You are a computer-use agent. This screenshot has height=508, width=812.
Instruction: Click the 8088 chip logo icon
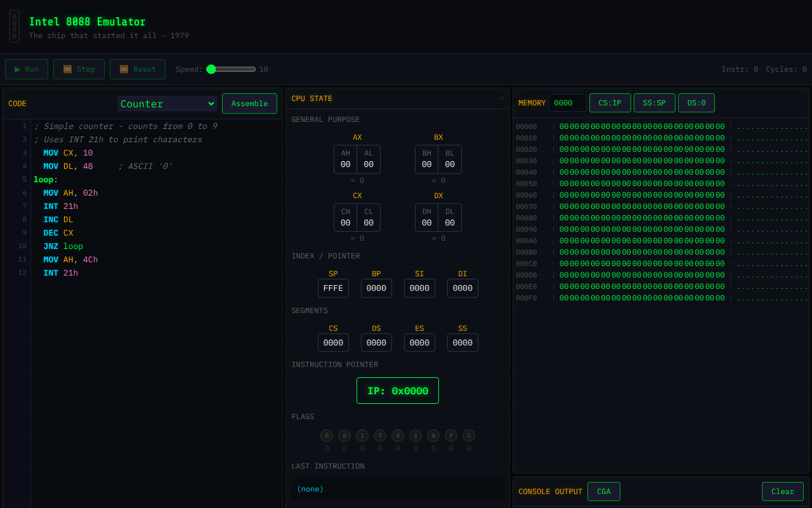(15, 27)
